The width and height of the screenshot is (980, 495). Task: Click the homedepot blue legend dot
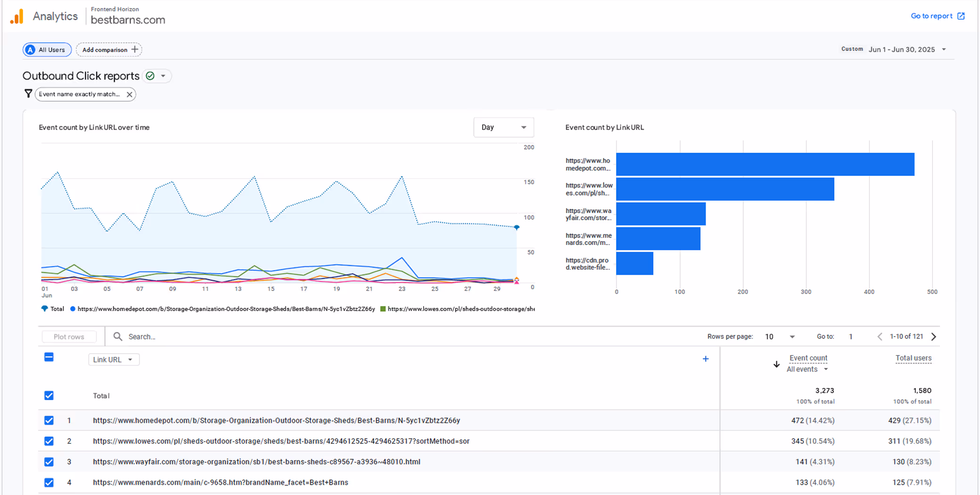[x=73, y=309]
